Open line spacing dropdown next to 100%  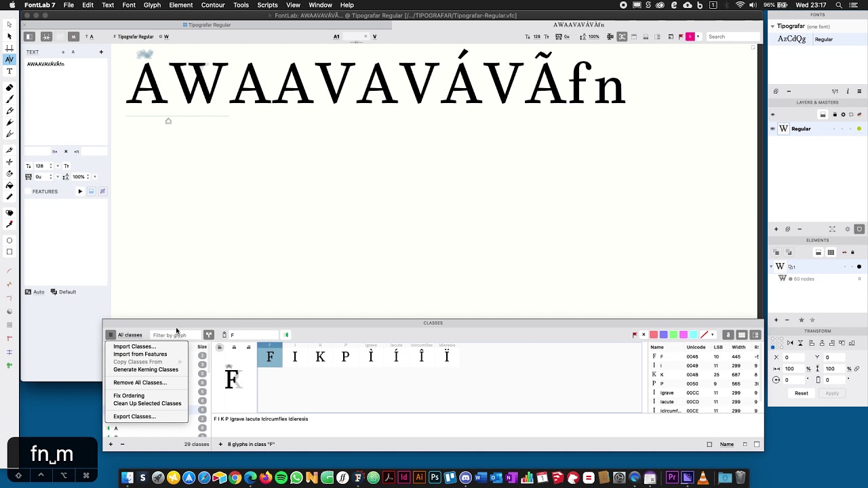[94, 177]
